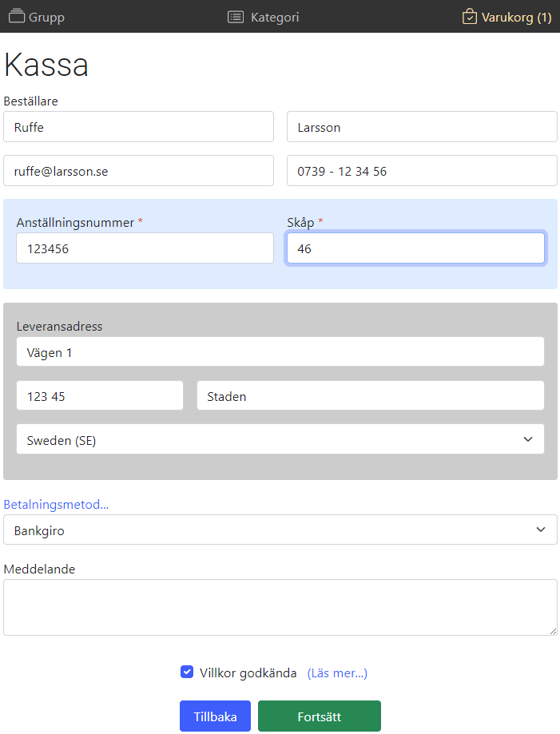This screenshot has height=734, width=560.
Task: Click the first name field containing Ruffe
Action: pyautogui.click(x=138, y=127)
